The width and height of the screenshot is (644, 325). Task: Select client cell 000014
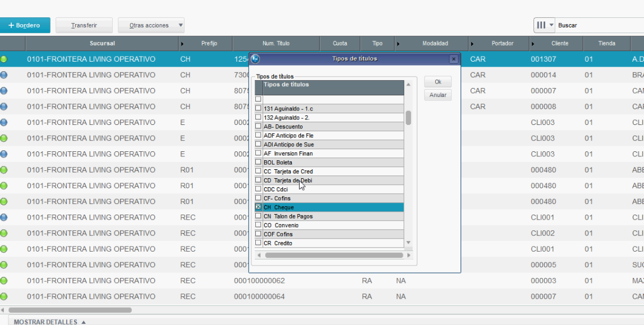544,75
